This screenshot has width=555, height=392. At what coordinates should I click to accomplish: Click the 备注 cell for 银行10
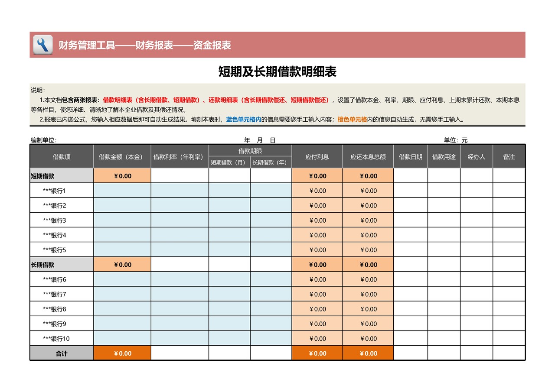(509, 338)
